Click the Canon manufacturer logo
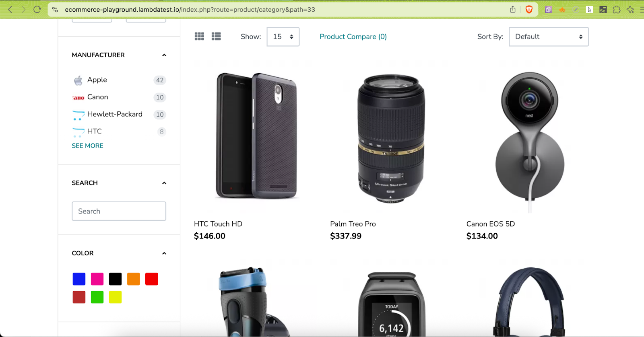Viewport: 644px width, 337px height. 78,98
